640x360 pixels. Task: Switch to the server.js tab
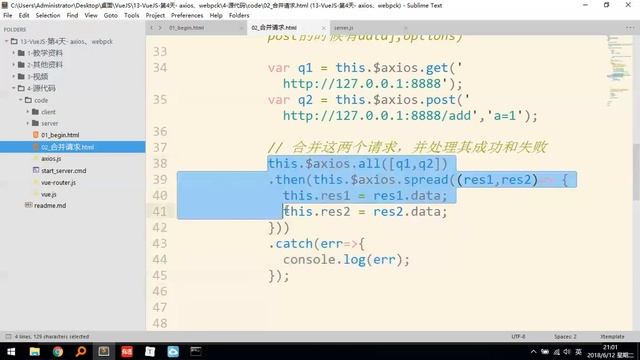click(343, 28)
